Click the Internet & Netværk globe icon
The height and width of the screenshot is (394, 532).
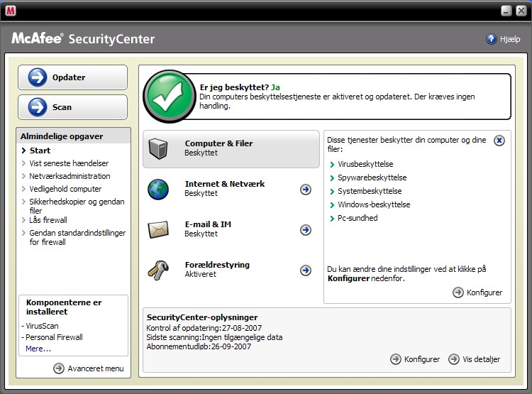click(x=158, y=189)
